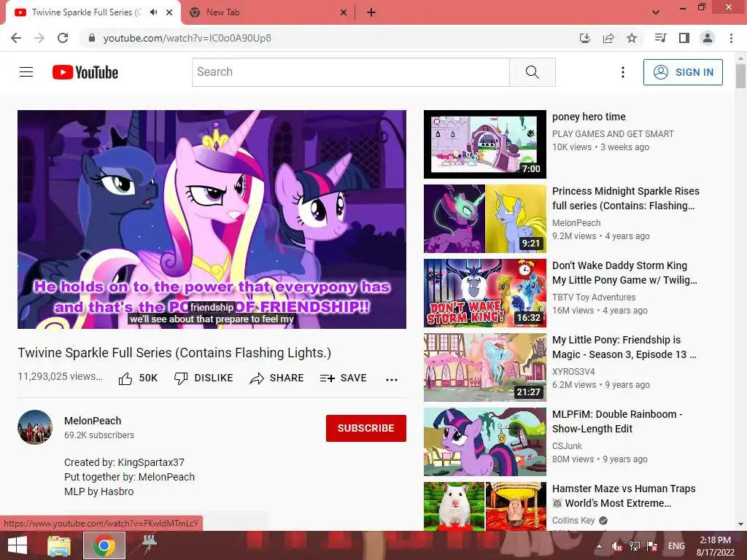Go to the YouTube home logo
The height and width of the screenshot is (560, 747).
coord(85,72)
